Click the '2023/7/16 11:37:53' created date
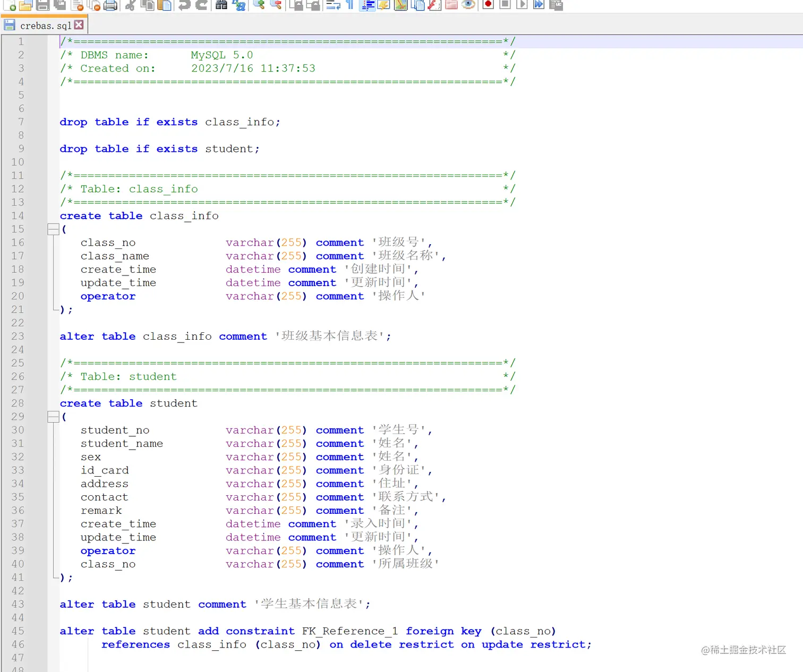Image resolution: width=803 pixels, height=672 pixels. click(253, 68)
